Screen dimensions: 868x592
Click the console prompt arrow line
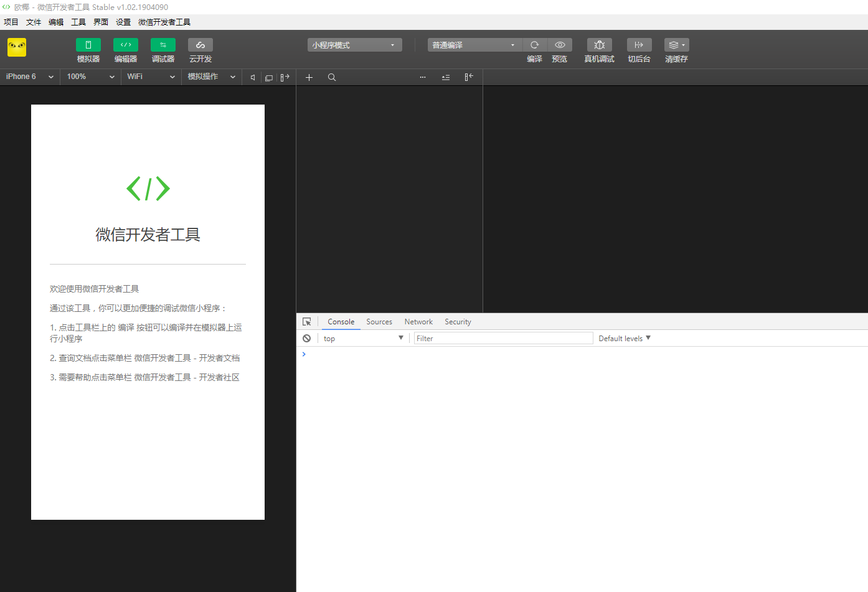point(304,354)
